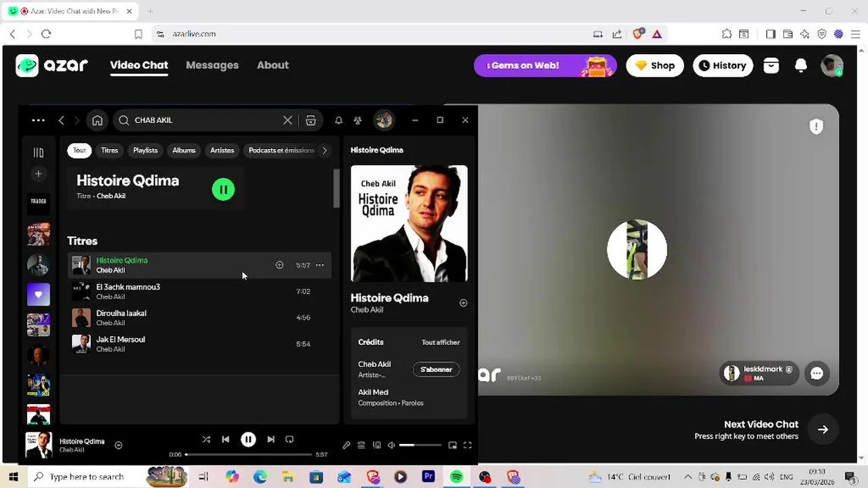Screen dimensions: 868x488
Task: Toggle Your Library sidebar icon
Action: pos(38,152)
